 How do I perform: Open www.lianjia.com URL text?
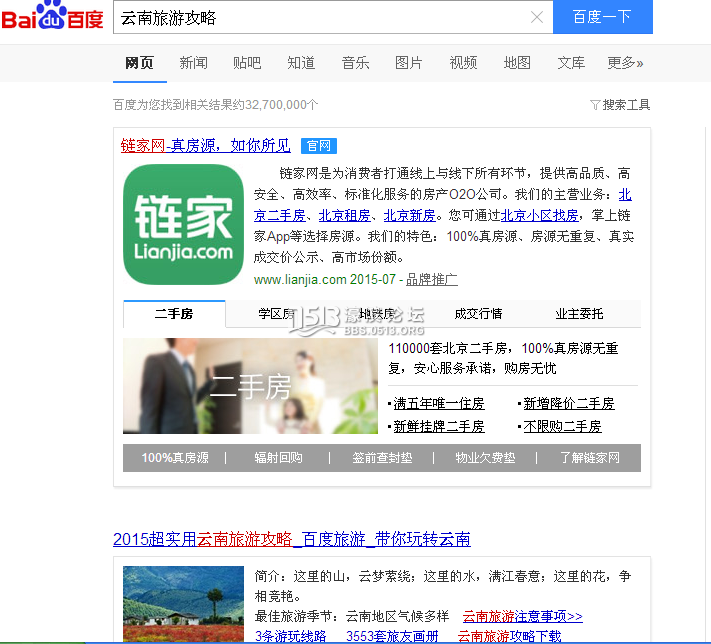[300, 279]
